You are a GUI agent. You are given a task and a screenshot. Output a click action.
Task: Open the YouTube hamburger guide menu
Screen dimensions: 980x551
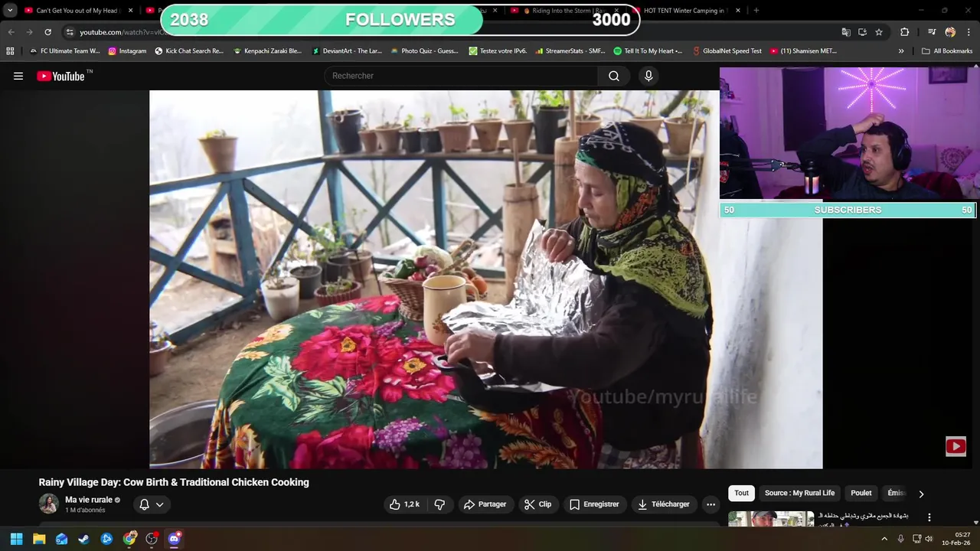[x=18, y=76]
